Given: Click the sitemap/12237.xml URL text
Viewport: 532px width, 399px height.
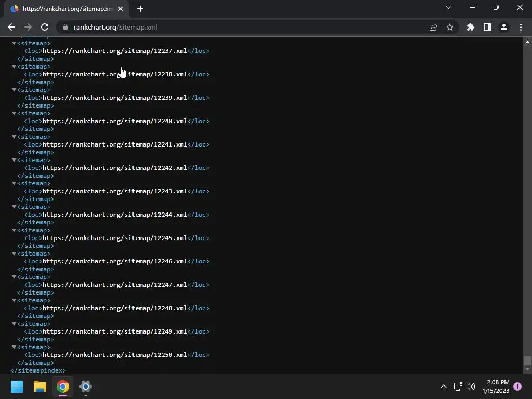Looking at the screenshot, I should (x=115, y=51).
